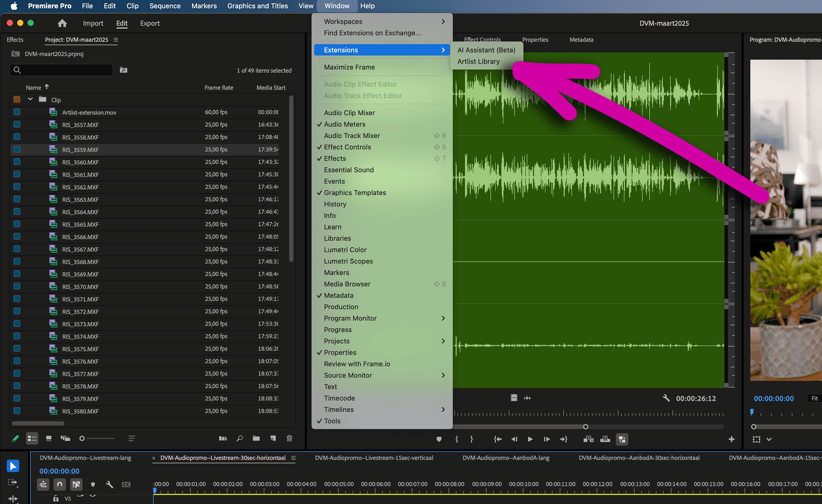Collapse the Clip bin folder
Screen dimensions: 822x504
30,99
